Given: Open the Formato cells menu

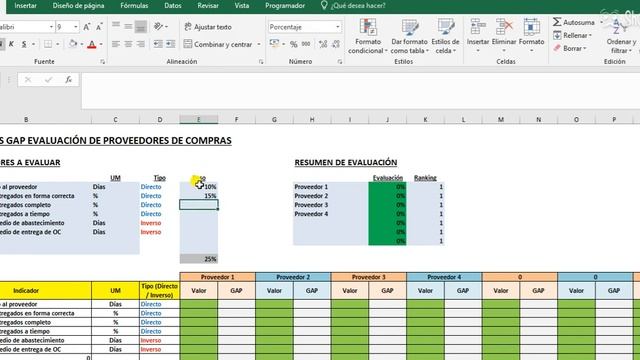Looking at the screenshot, I should 531,36.
